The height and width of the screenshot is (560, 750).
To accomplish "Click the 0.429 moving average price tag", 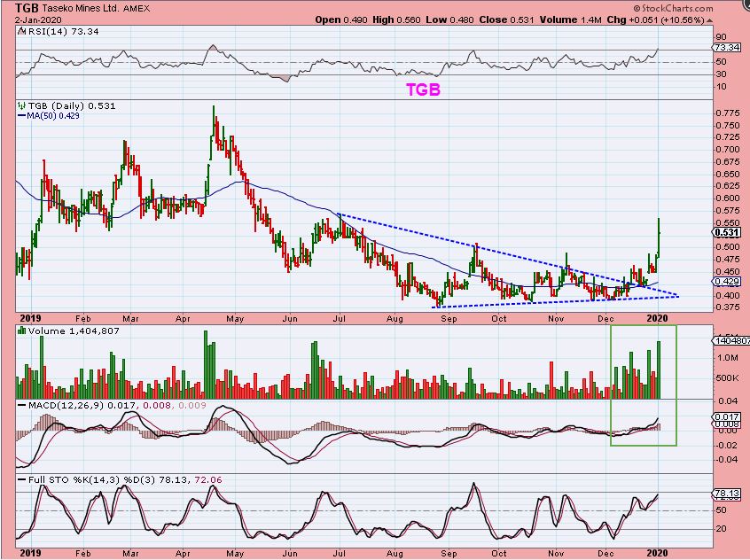I will (727, 282).
